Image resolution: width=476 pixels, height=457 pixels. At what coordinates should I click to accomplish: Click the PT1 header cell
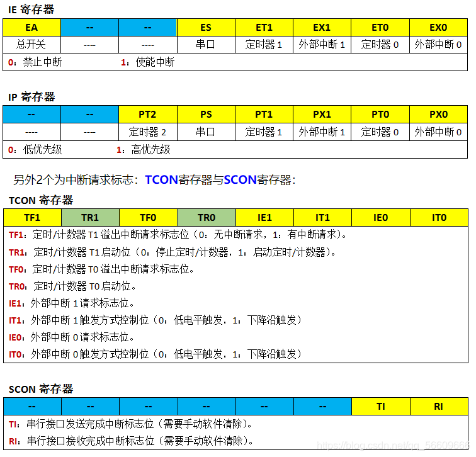tap(264, 115)
